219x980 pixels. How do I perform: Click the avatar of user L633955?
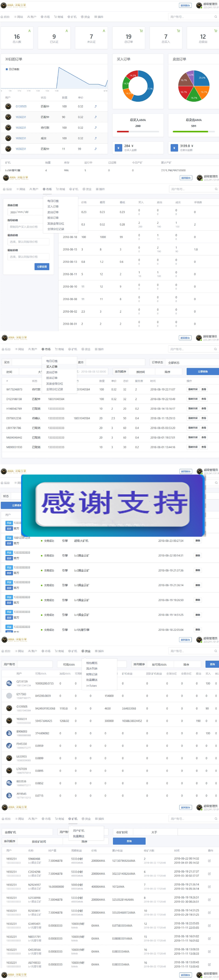pos(9,758)
